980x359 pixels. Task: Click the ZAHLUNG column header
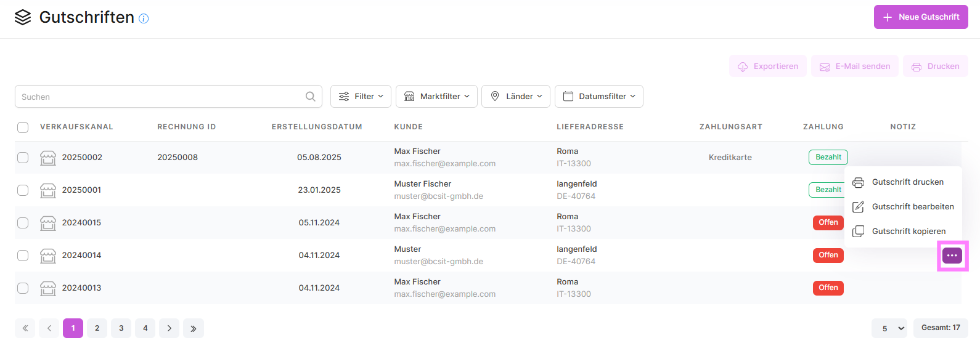(823, 127)
